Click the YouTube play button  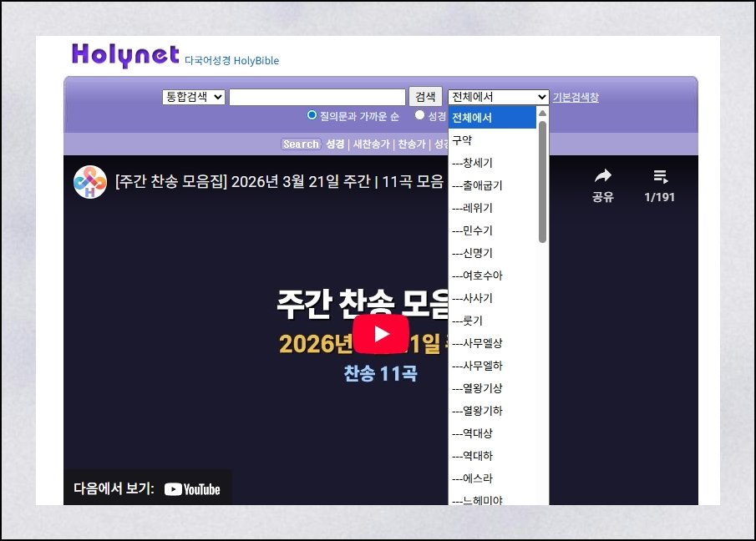click(381, 333)
